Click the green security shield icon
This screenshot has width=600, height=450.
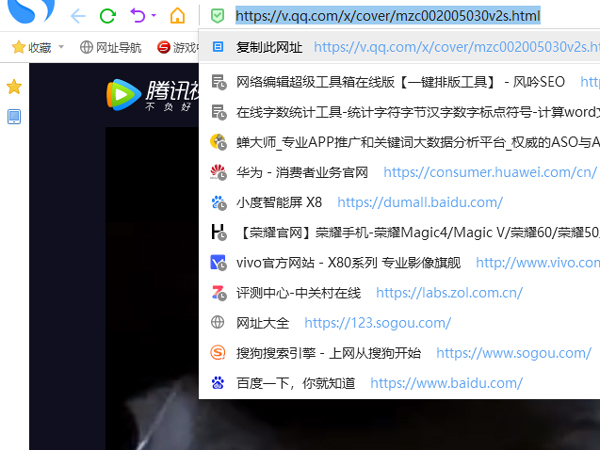216,16
